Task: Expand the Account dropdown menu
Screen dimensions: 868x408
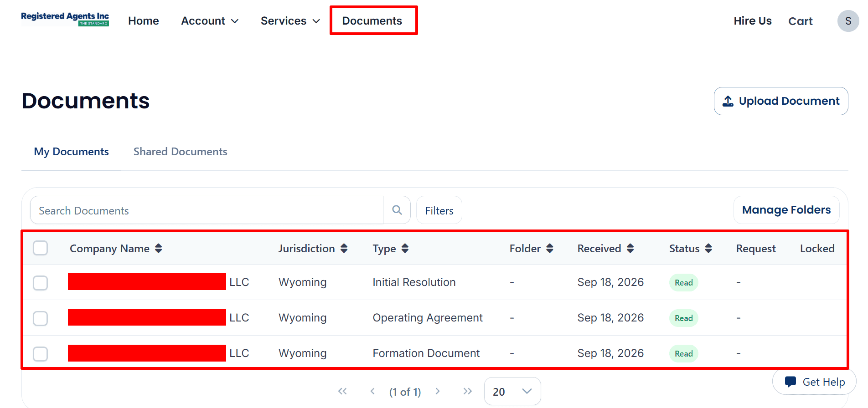Action: pos(210,21)
